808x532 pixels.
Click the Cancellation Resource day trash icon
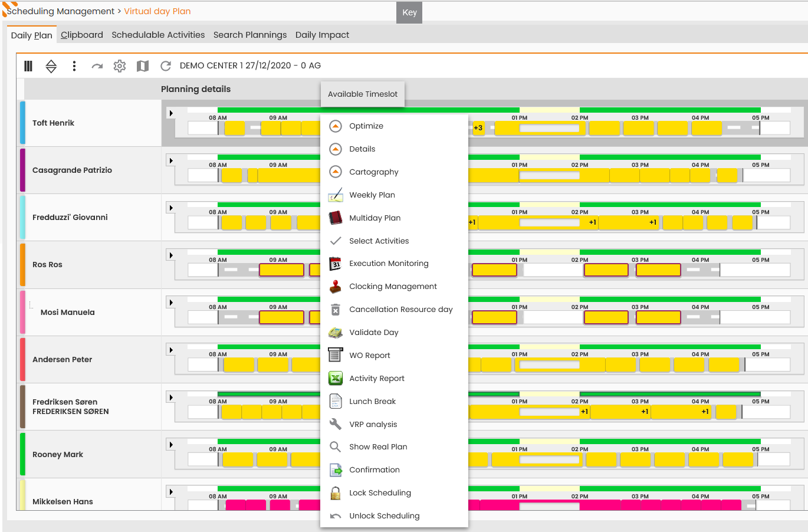pos(336,310)
